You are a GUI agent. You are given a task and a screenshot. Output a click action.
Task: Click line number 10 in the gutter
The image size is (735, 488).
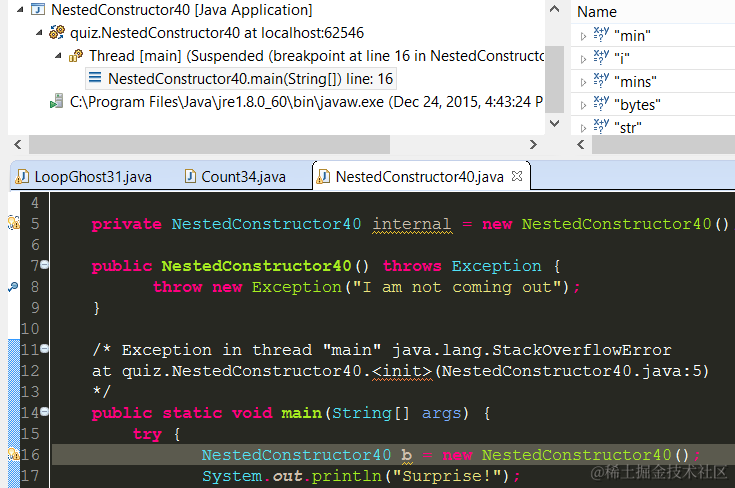30,329
